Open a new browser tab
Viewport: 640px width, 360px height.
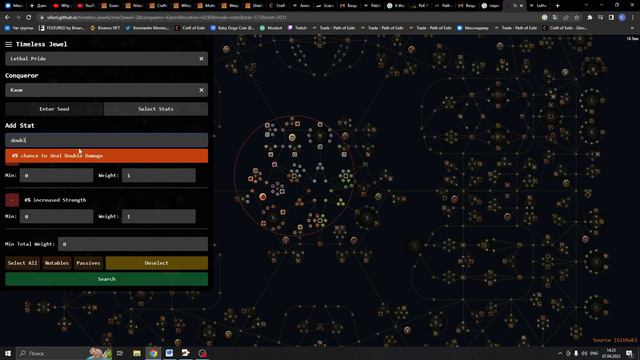(x=558, y=6)
